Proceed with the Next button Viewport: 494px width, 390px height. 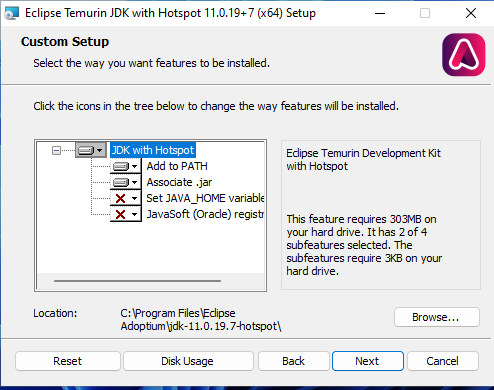pyautogui.click(x=368, y=361)
